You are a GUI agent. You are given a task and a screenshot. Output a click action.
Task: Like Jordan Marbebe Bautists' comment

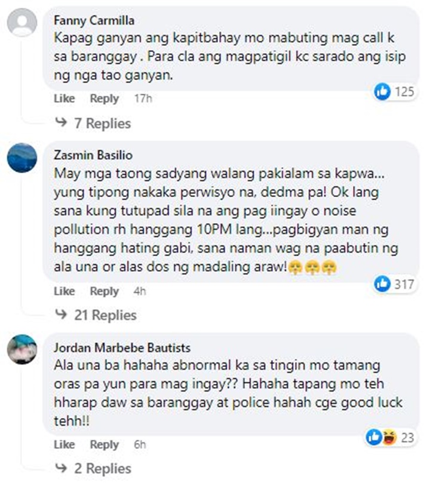65,444
